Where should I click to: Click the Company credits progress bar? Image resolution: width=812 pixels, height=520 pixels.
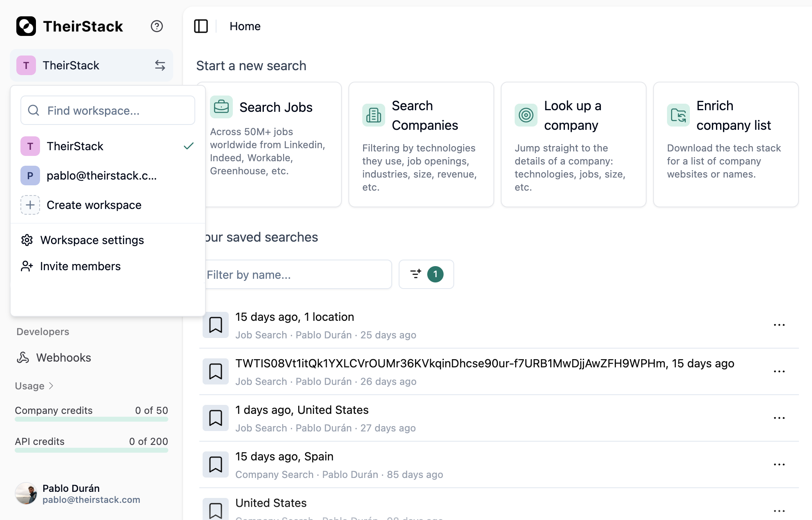(91, 419)
